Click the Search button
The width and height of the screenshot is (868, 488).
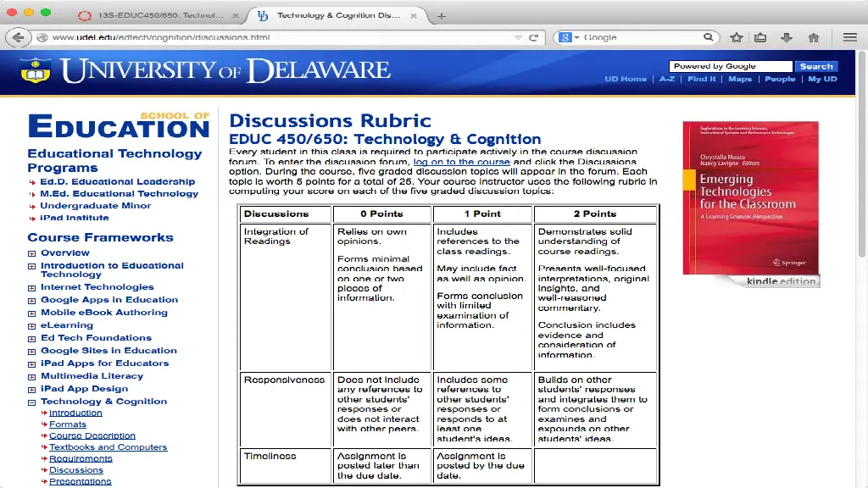(x=816, y=66)
